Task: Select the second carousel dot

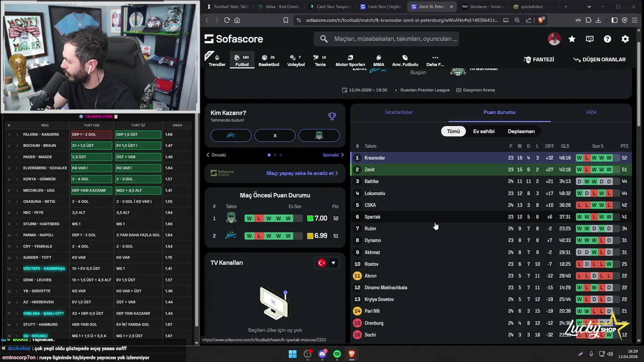Action: pyautogui.click(x=275, y=155)
